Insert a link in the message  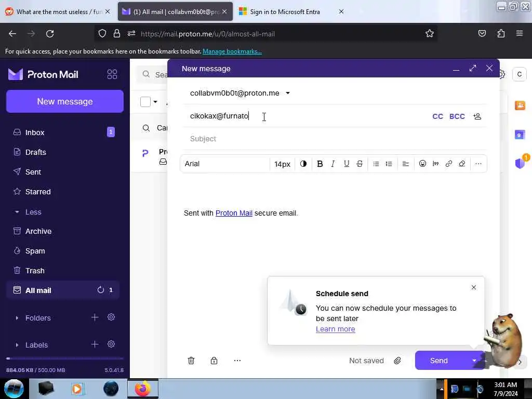coord(449,164)
